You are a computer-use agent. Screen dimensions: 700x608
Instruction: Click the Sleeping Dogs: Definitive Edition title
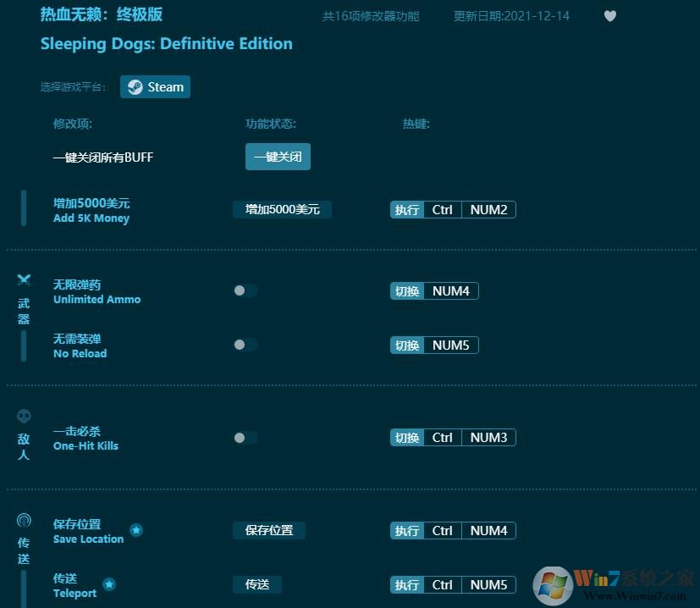point(167,44)
